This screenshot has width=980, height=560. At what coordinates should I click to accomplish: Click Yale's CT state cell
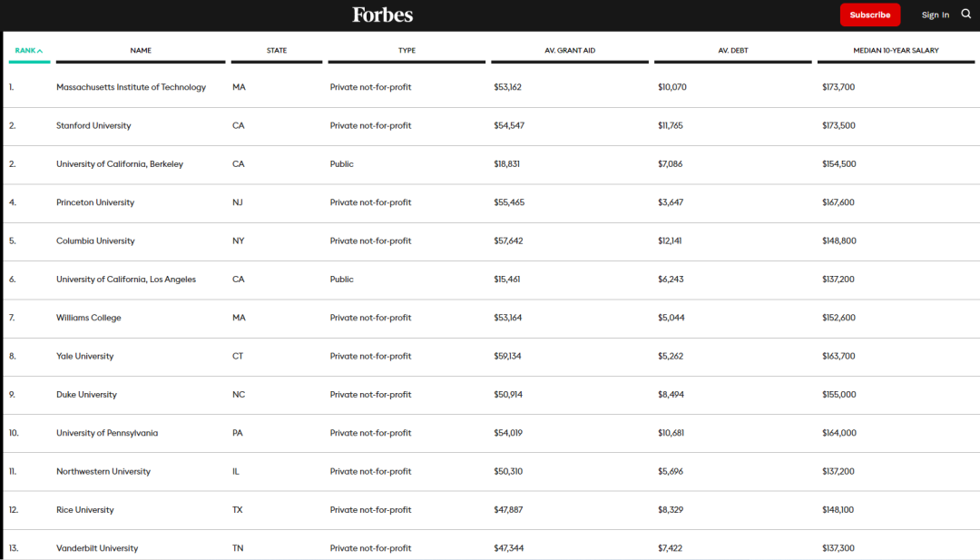click(238, 357)
